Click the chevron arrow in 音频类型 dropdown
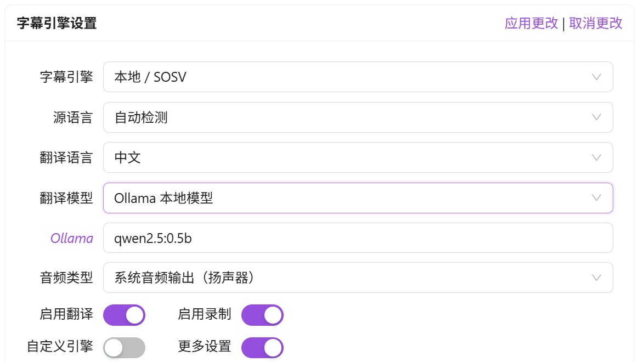The width and height of the screenshot is (644, 362). pyautogui.click(x=596, y=278)
